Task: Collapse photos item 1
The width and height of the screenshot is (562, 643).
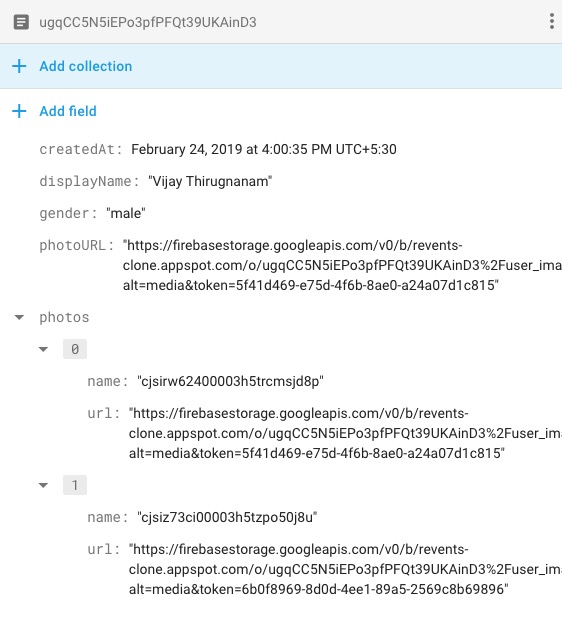Action: click(43, 485)
